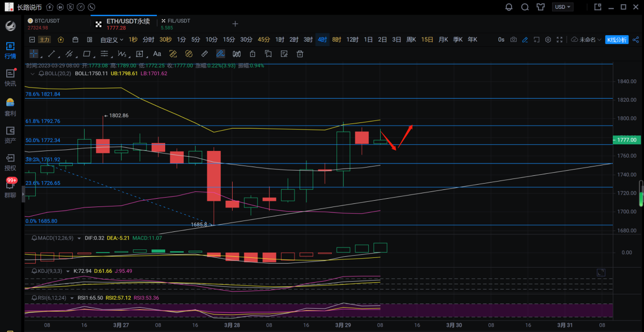The image size is (644, 332).
Task: Toggle the pencil drawing mode icon
Action: coord(525,40)
